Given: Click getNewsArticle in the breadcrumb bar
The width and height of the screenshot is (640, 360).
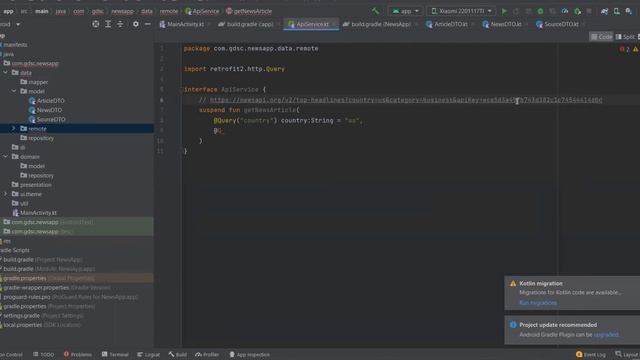Looking at the screenshot, I should pyautogui.click(x=249, y=11).
